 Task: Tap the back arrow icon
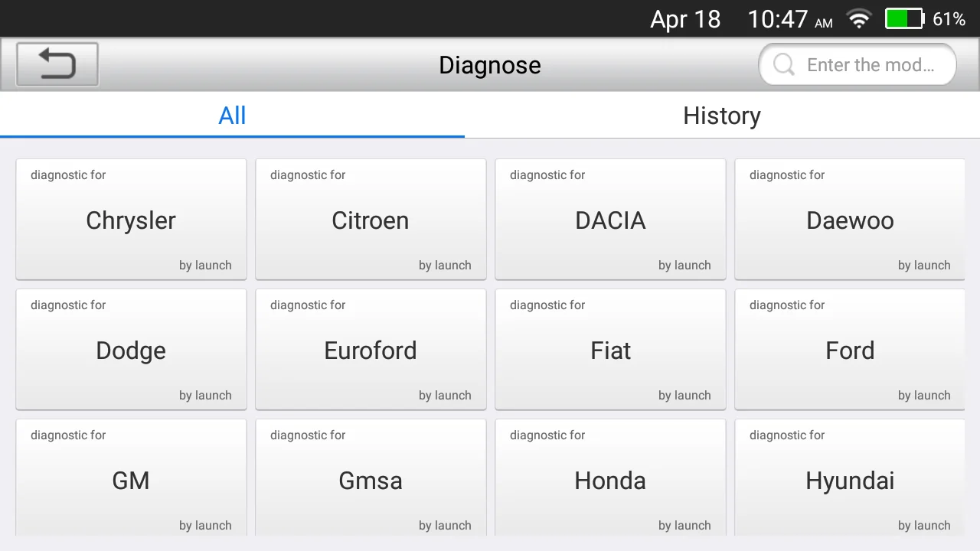tap(57, 64)
